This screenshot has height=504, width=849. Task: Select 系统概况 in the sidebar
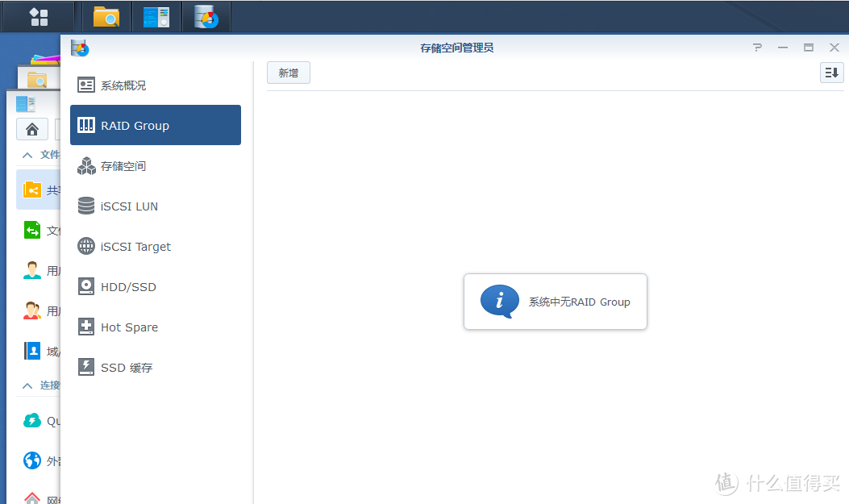pos(156,85)
